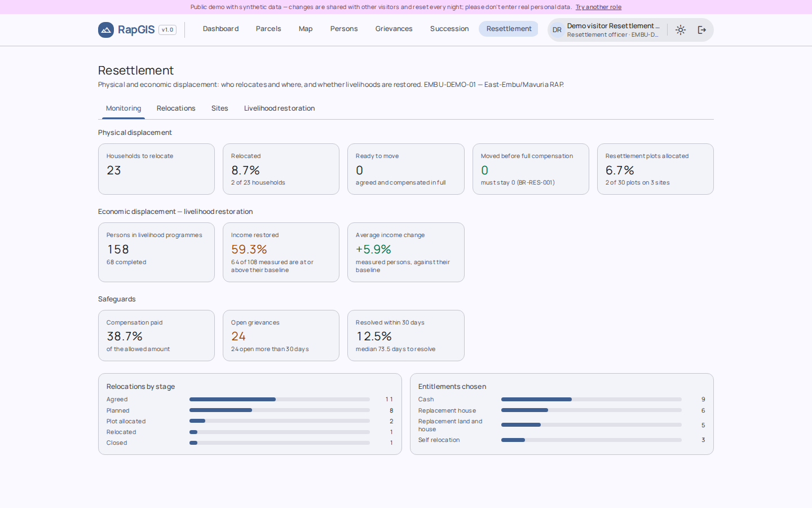Screen dimensions: 812x508
Task: Click the 'Relocations by stage' heading
Action: click(141, 387)
